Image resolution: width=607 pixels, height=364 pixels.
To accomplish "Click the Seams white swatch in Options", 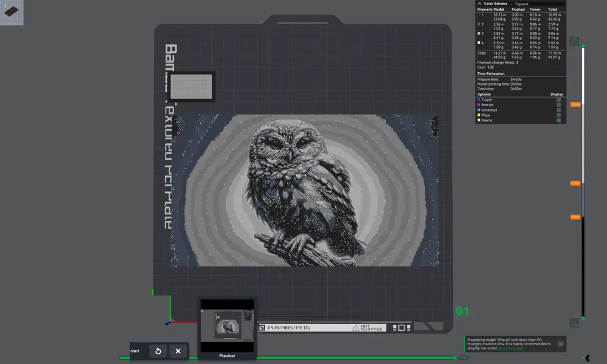I will click(x=479, y=120).
